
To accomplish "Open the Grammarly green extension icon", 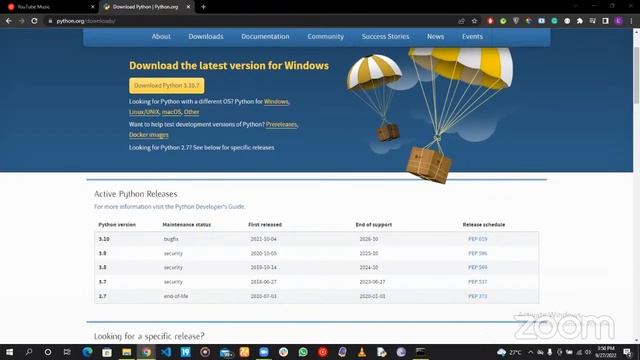I will click(x=554, y=21).
